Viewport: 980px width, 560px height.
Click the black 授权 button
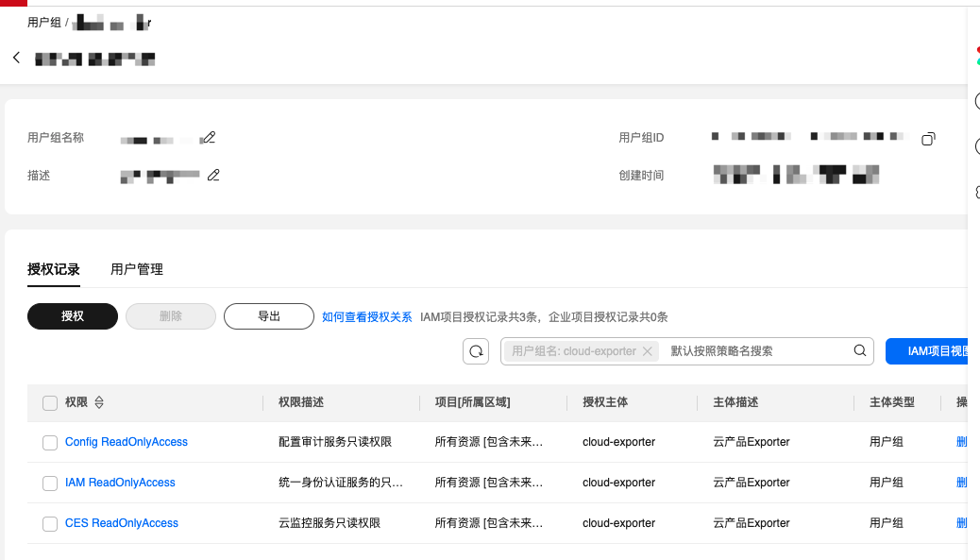pos(73,316)
